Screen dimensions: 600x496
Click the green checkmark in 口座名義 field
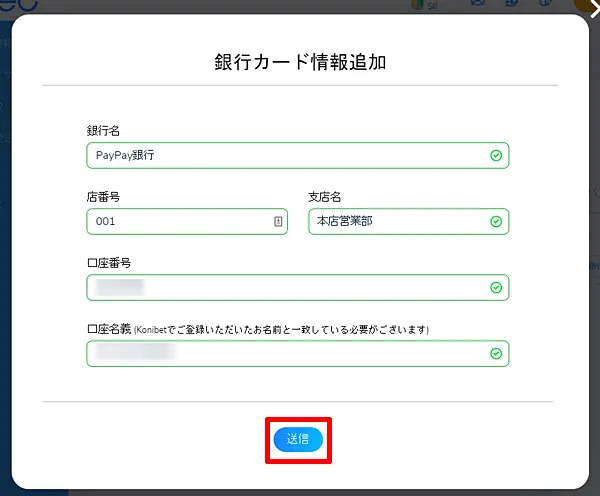click(x=496, y=354)
